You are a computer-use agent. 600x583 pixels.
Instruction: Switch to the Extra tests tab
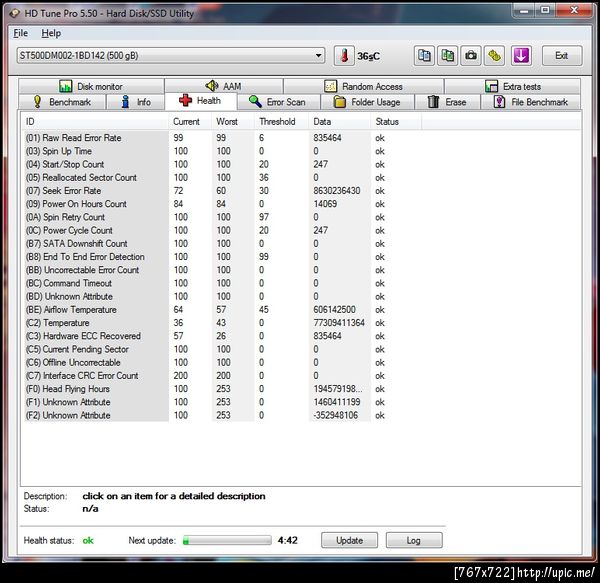click(512, 86)
